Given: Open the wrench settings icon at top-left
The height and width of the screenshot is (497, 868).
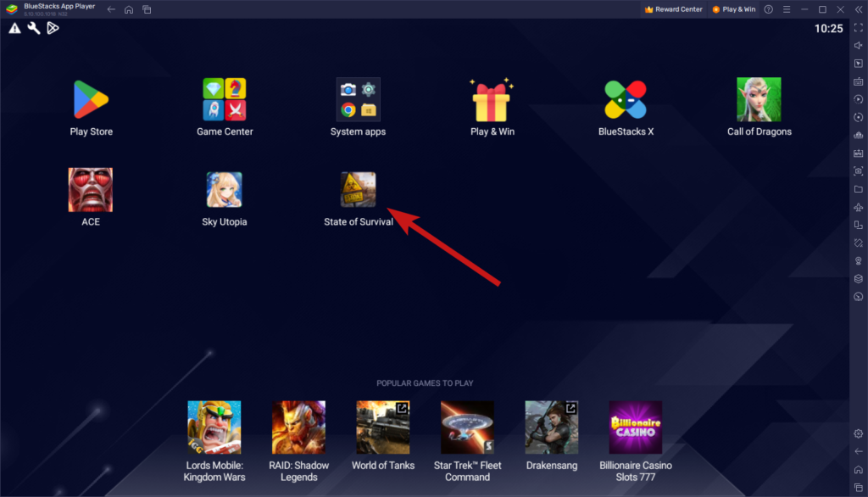Looking at the screenshot, I should pyautogui.click(x=34, y=27).
